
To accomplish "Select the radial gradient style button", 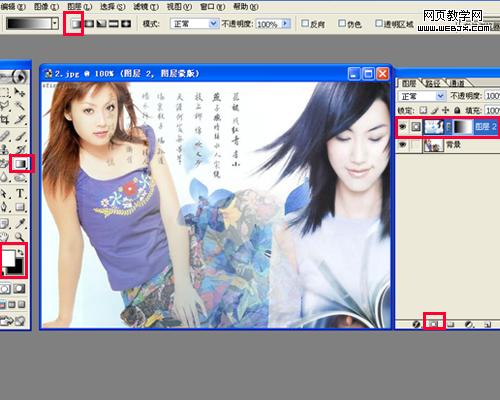I will [89, 24].
